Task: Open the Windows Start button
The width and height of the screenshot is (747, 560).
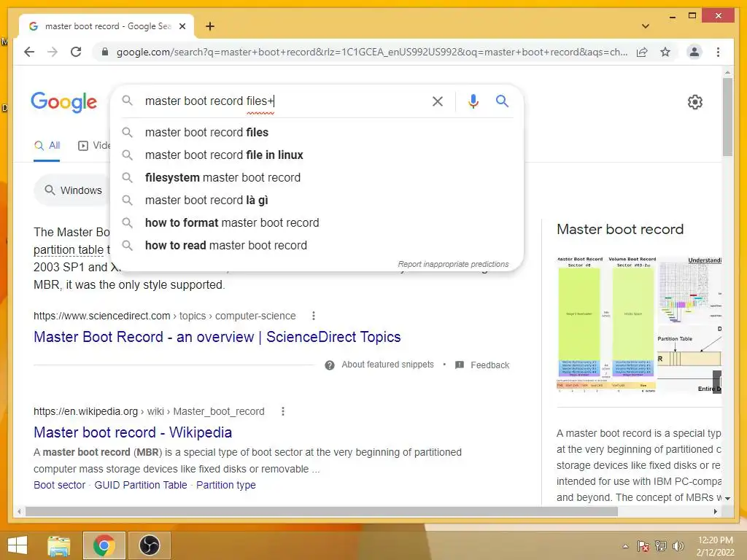Action: tap(18, 545)
